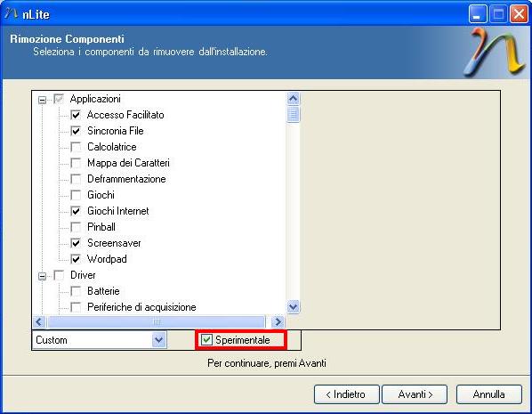The width and height of the screenshot is (532, 414).
Task: Check the Calcolatrice checkbox
Action: (76, 147)
